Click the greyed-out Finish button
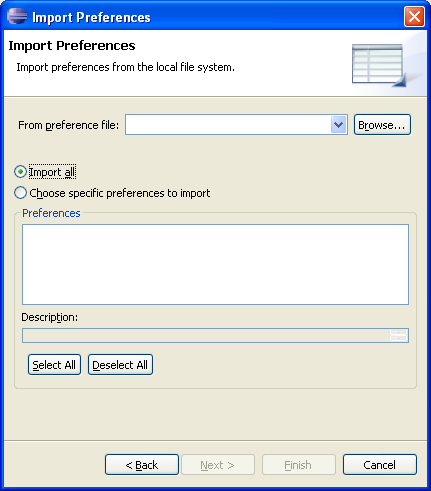The width and height of the screenshot is (431, 491). coord(299,464)
